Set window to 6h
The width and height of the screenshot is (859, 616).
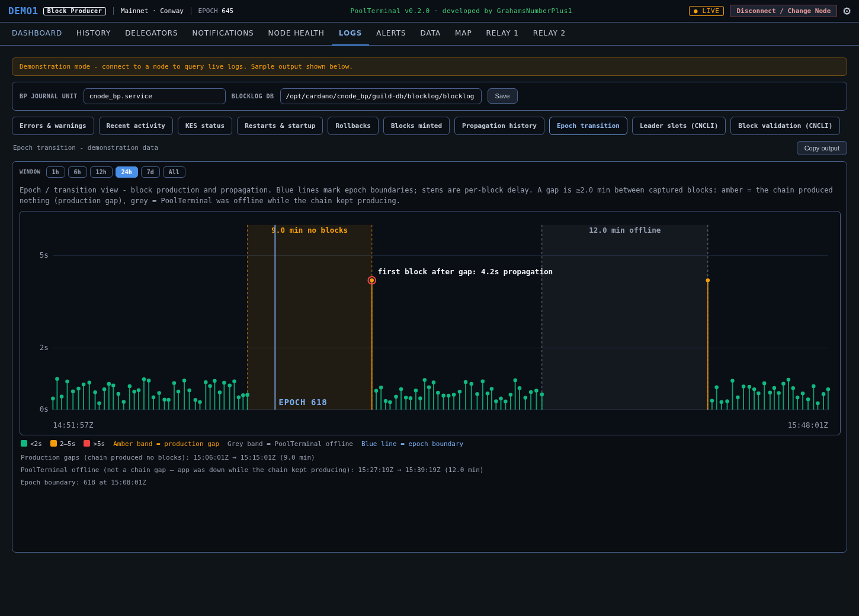(x=78, y=172)
